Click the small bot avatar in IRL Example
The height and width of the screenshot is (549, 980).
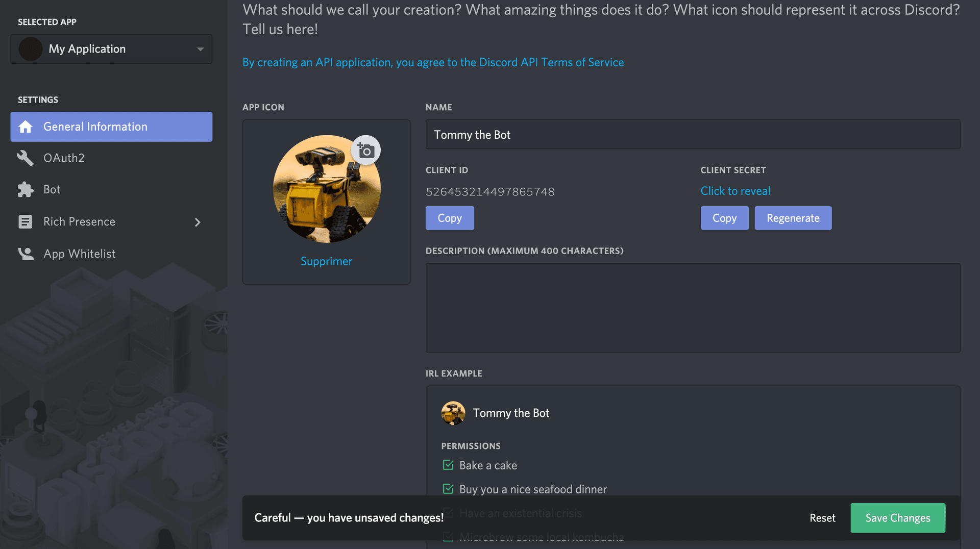[453, 413]
